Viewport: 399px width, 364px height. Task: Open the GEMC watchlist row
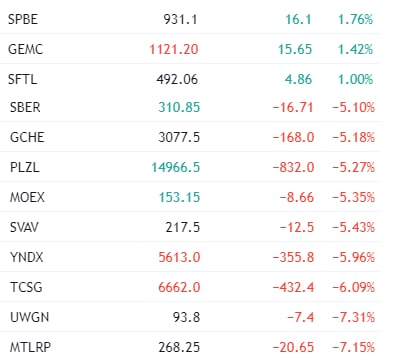click(190, 49)
